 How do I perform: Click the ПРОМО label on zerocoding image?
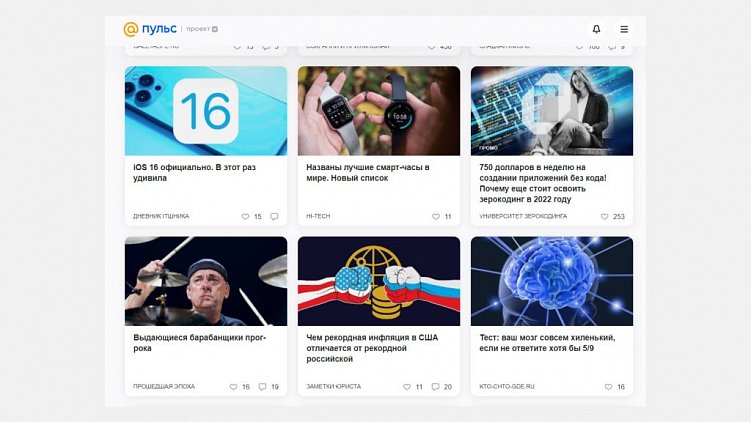[488, 148]
